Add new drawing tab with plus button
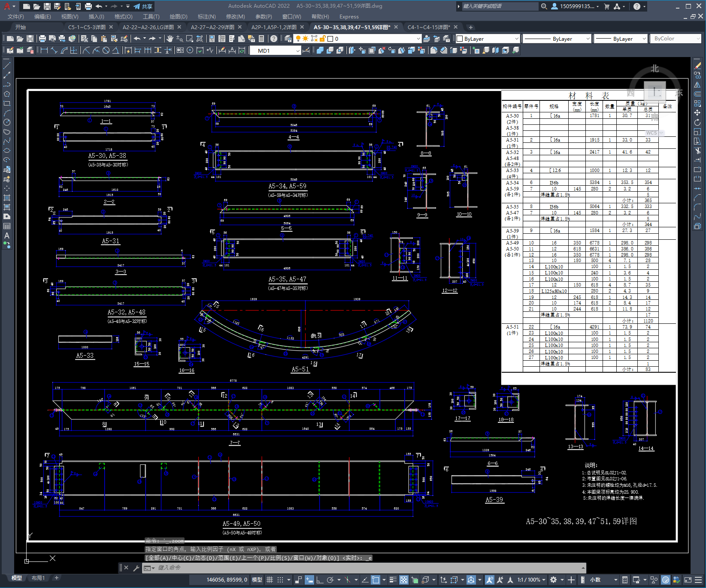Image resolution: width=706 pixels, height=588 pixels. point(470,27)
